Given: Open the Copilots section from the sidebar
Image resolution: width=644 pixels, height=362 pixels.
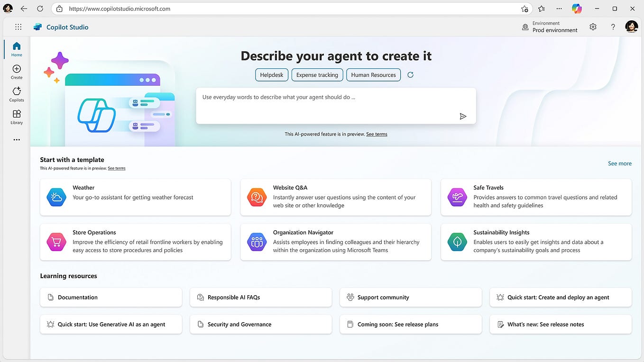Looking at the screenshot, I should pyautogui.click(x=16, y=93).
